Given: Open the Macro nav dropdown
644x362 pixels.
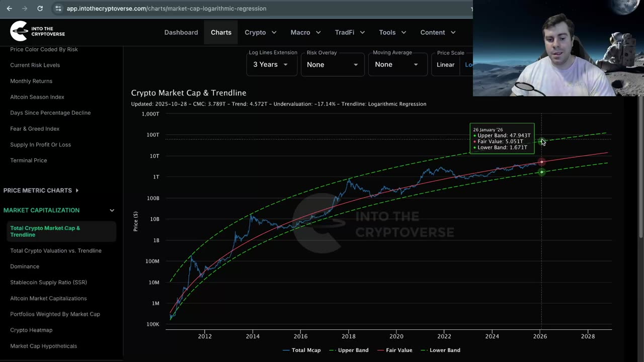Looking at the screenshot, I should pyautogui.click(x=305, y=32).
